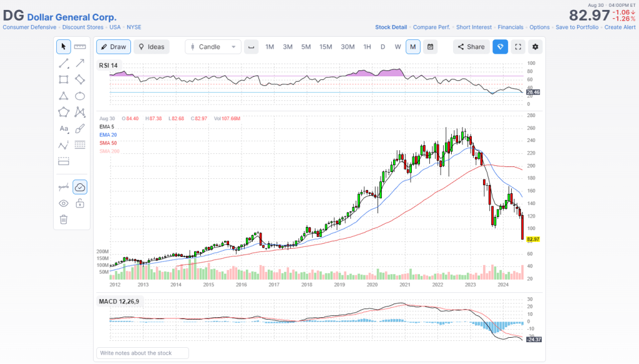The width and height of the screenshot is (639, 364).
Task: Select the triangle drawing tool
Action: point(64,95)
